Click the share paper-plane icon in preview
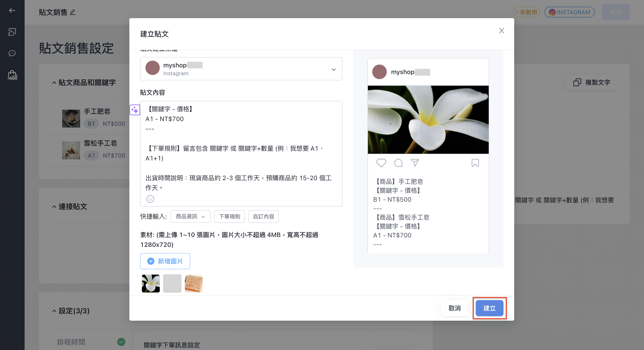This screenshot has height=350, width=644. click(415, 163)
